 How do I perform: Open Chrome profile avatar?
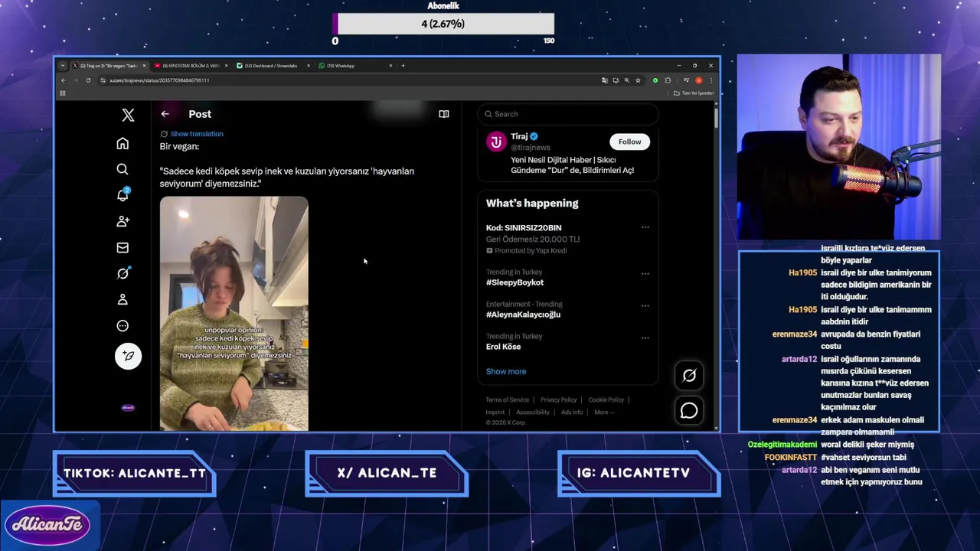coord(698,80)
